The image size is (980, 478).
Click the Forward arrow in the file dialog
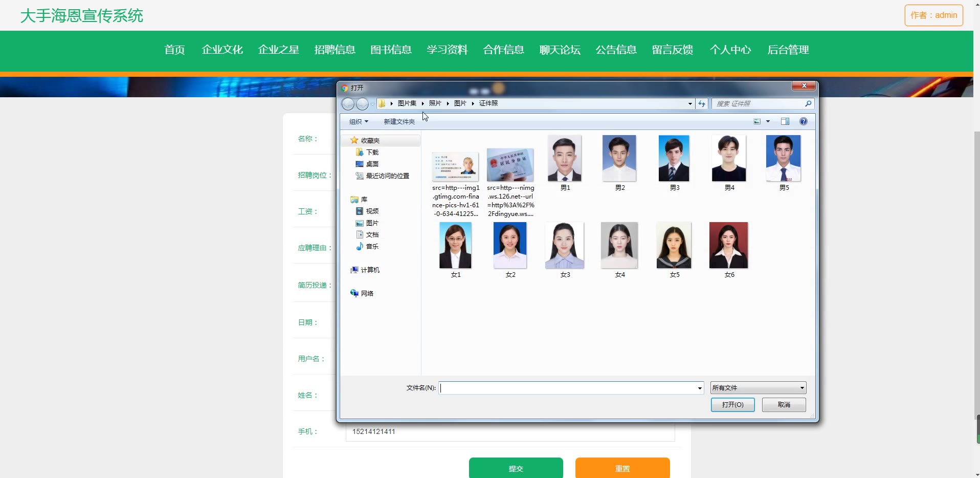point(362,104)
